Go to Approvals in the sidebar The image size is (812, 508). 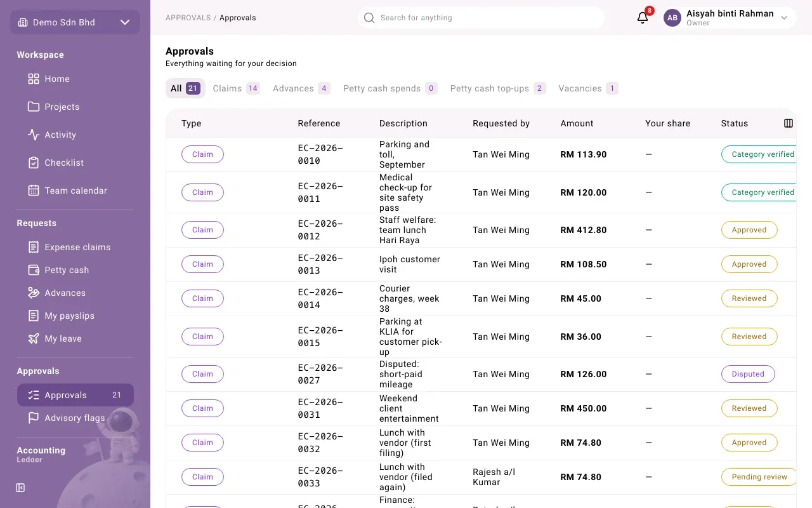coord(75,395)
